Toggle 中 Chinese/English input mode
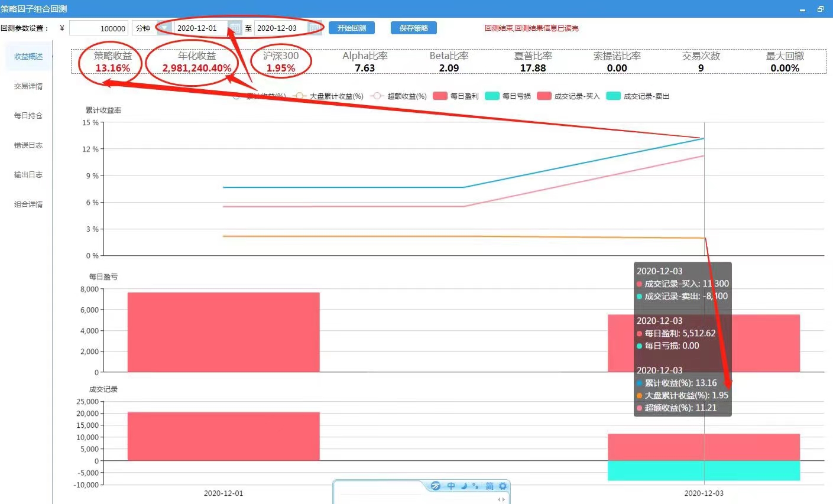Screen dimensions: 833x504 point(451,486)
